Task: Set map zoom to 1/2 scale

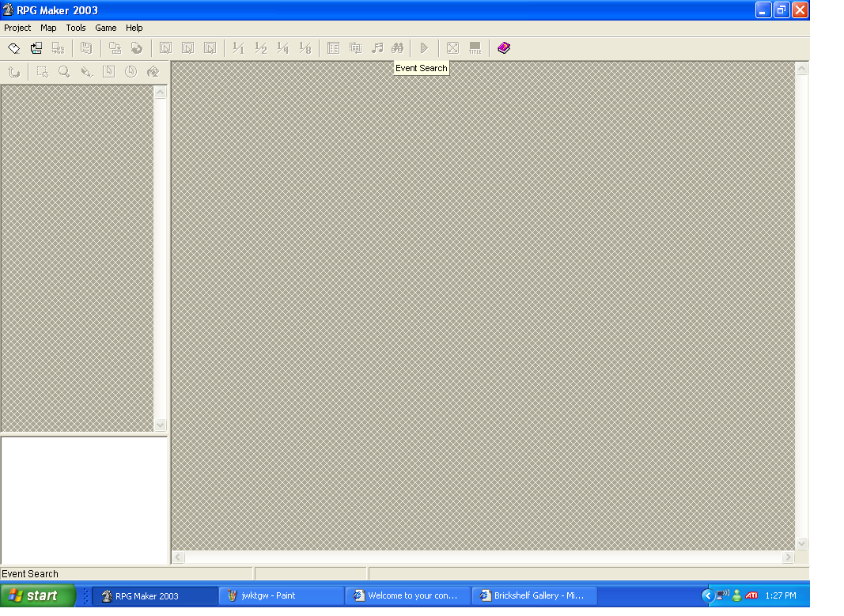Action: click(260, 48)
